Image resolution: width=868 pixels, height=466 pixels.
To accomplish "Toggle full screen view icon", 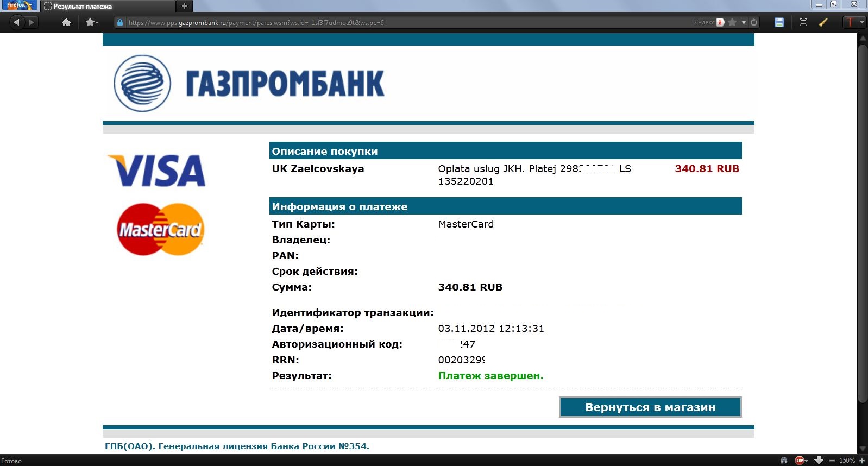I will point(803,22).
